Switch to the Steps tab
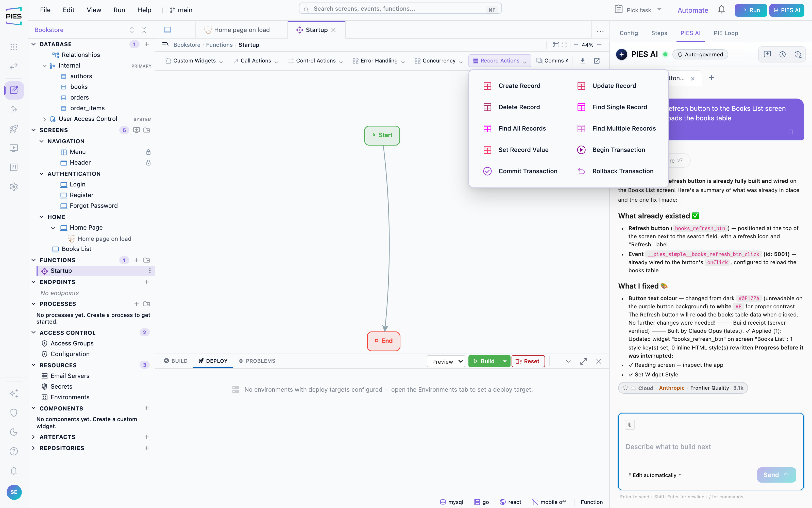The height and width of the screenshot is (508, 812). point(659,33)
